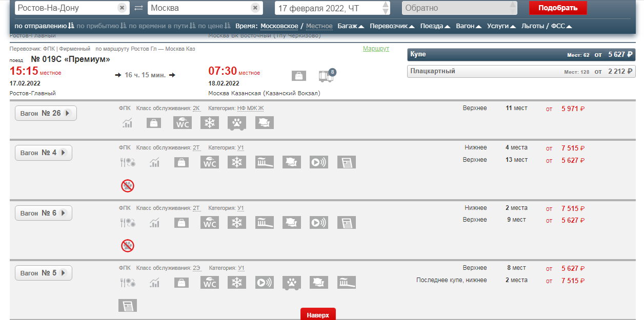Click the audio/video play icon in wagon 5
This screenshot has width=644, height=320.
click(x=264, y=283)
